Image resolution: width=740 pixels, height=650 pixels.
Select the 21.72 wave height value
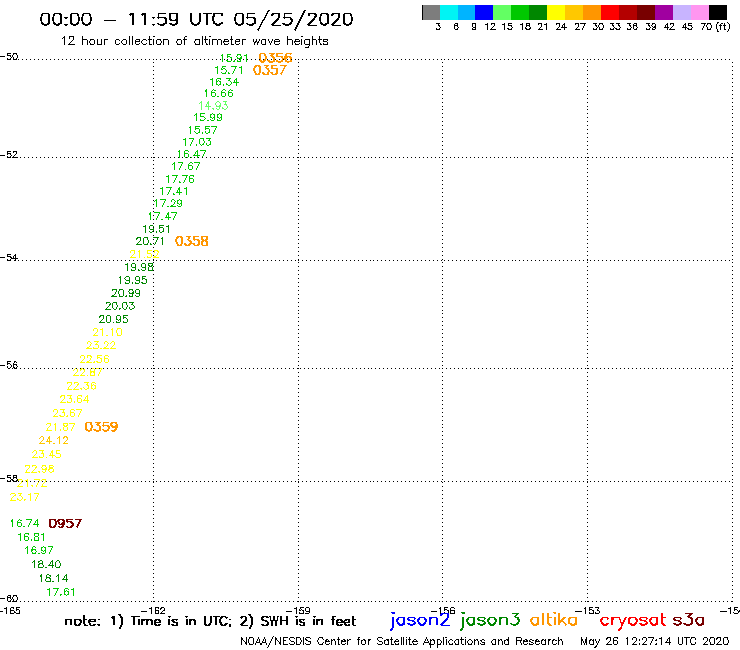pos(32,483)
